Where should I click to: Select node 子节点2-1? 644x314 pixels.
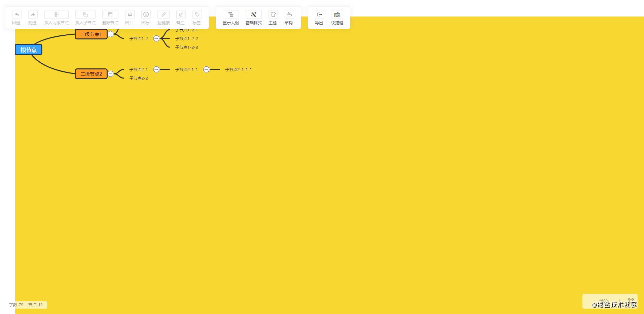click(139, 69)
